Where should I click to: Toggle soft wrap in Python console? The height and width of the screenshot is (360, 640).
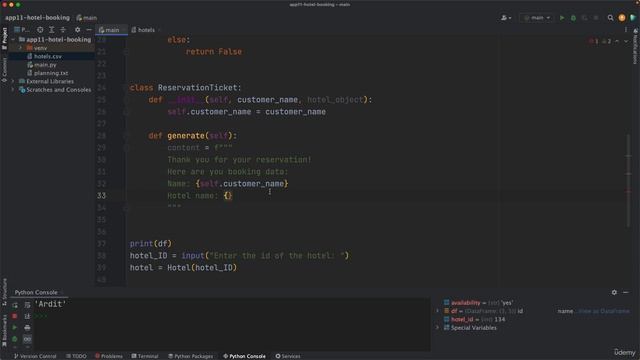pyautogui.click(x=27, y=305)
